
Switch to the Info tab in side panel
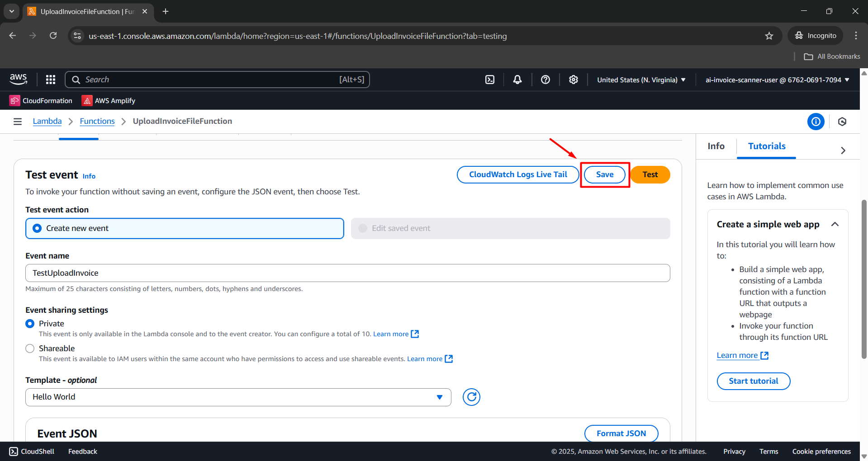point(716,146)
